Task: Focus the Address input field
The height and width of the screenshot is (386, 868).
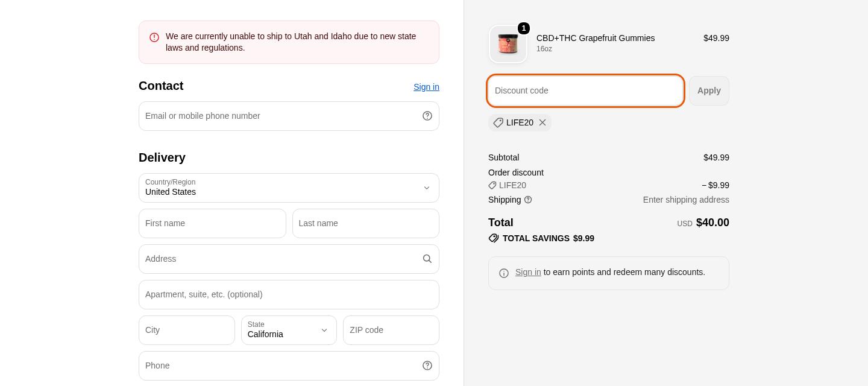Action: pyautogui.click(x=289, y=259)
